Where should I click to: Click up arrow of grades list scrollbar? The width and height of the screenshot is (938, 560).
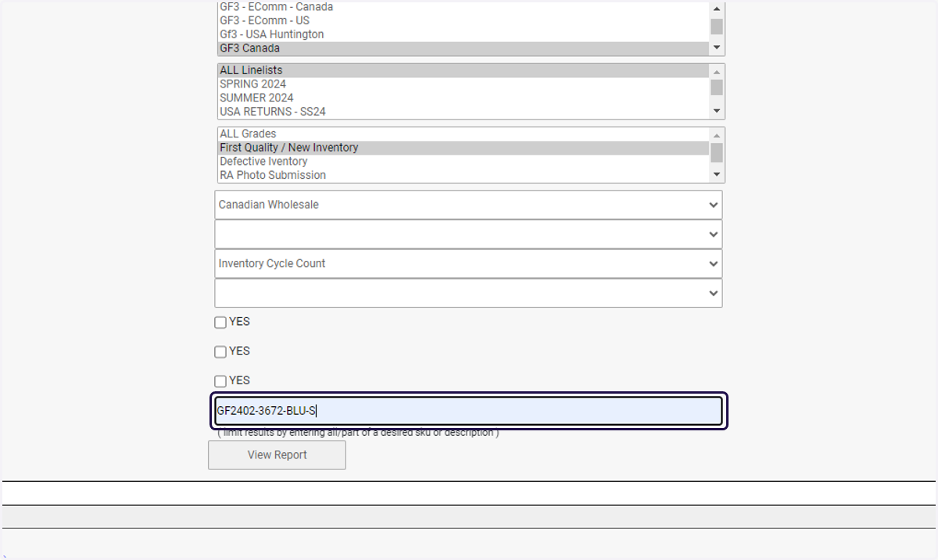717,135
